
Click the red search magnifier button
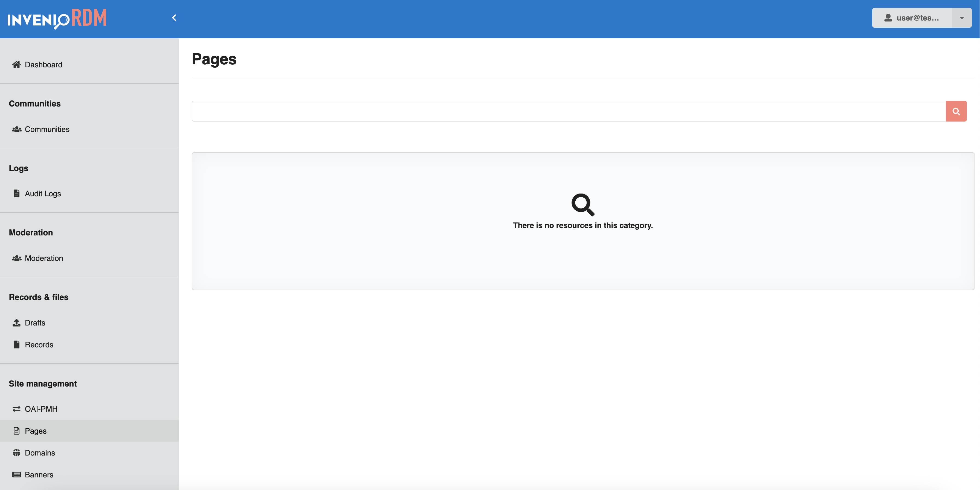point(956,111)
